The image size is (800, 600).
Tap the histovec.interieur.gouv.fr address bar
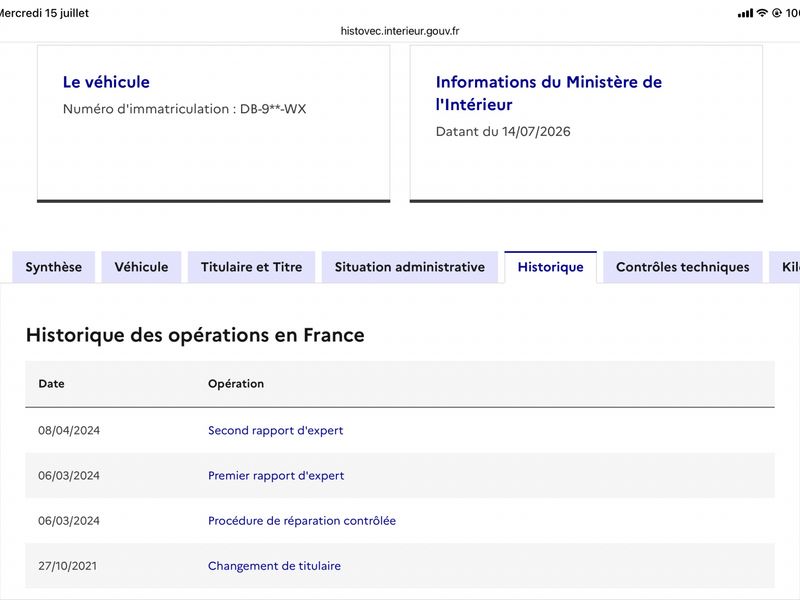pyautogui.click(x=400, y=31)
